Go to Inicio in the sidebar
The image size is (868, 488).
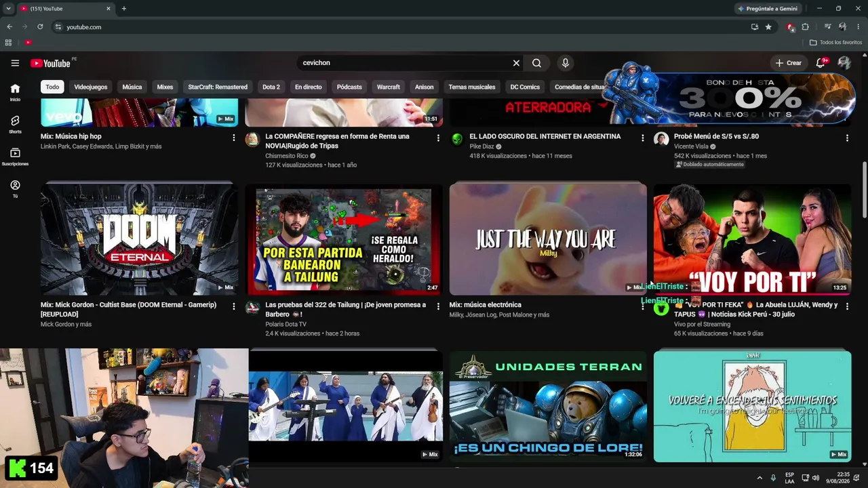(x=15, y=92)
